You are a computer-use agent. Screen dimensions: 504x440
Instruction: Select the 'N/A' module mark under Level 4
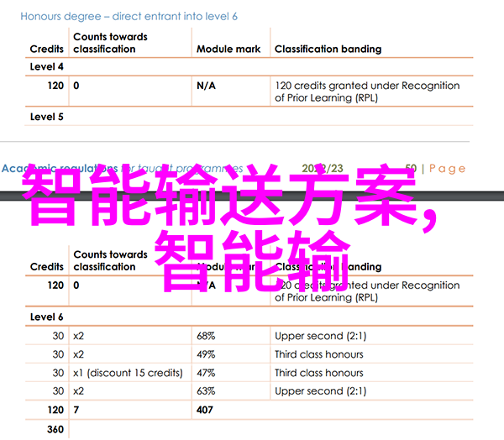pyautogui.click(x=206, y=86)
